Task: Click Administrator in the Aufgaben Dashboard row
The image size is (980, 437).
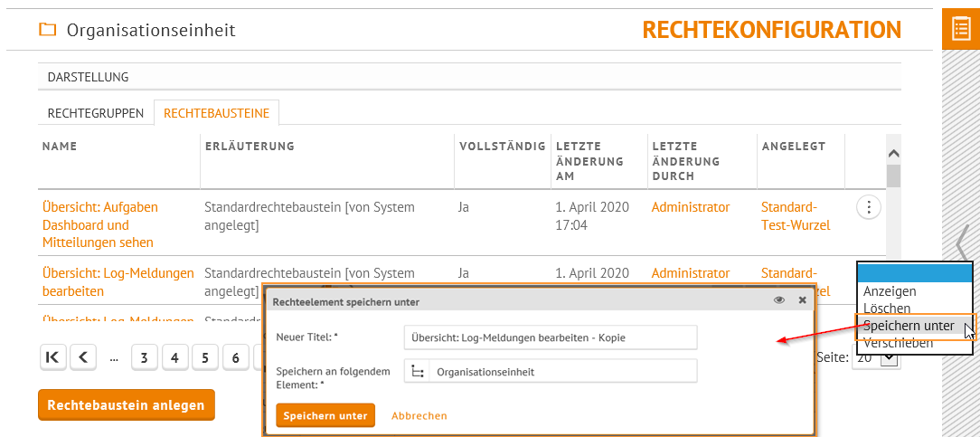Action: point(691,207)
